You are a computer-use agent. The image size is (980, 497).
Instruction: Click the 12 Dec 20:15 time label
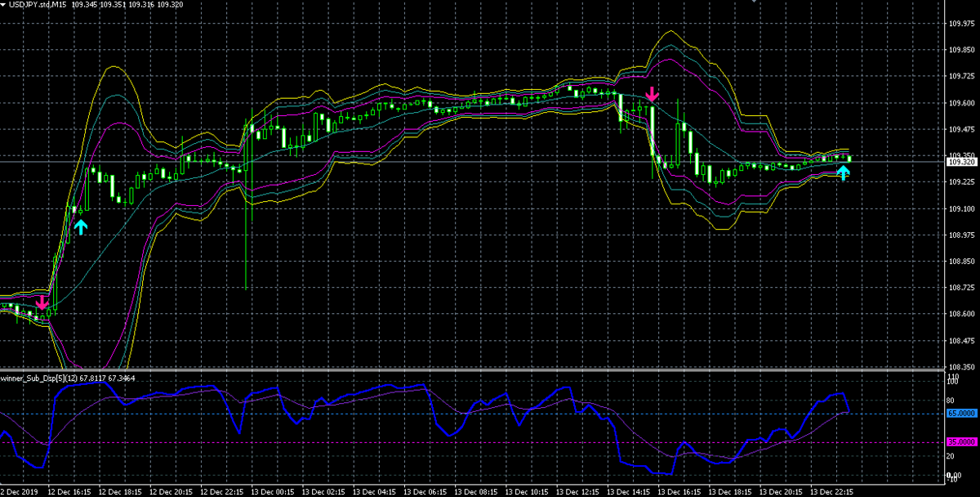(x=169, y=492)
